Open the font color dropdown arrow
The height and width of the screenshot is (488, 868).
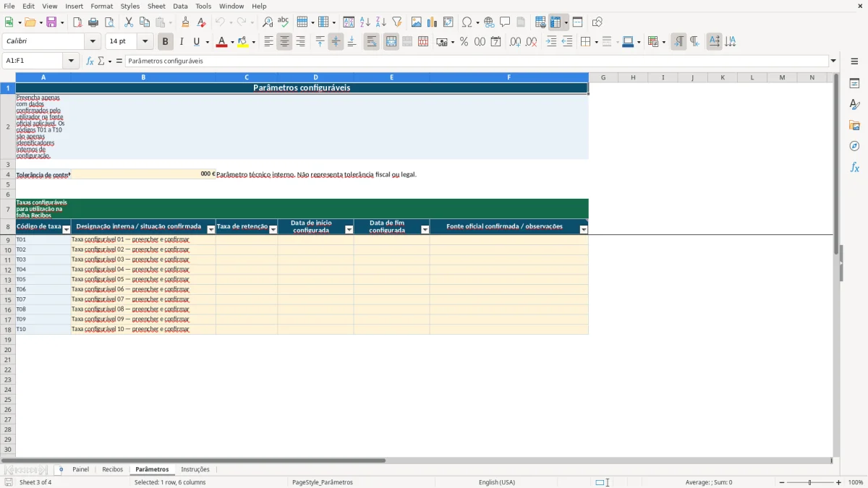pyautogui.click(x=232, y=42)
